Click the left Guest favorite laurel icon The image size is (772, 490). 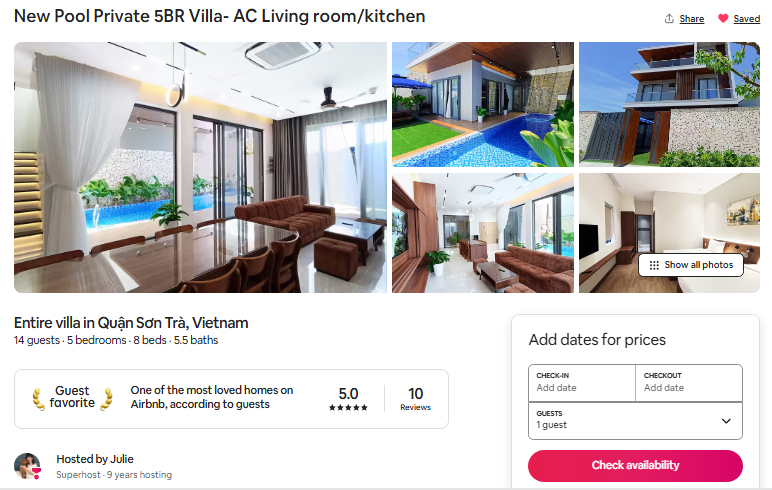pyautogui.click(x=38, y=398)
